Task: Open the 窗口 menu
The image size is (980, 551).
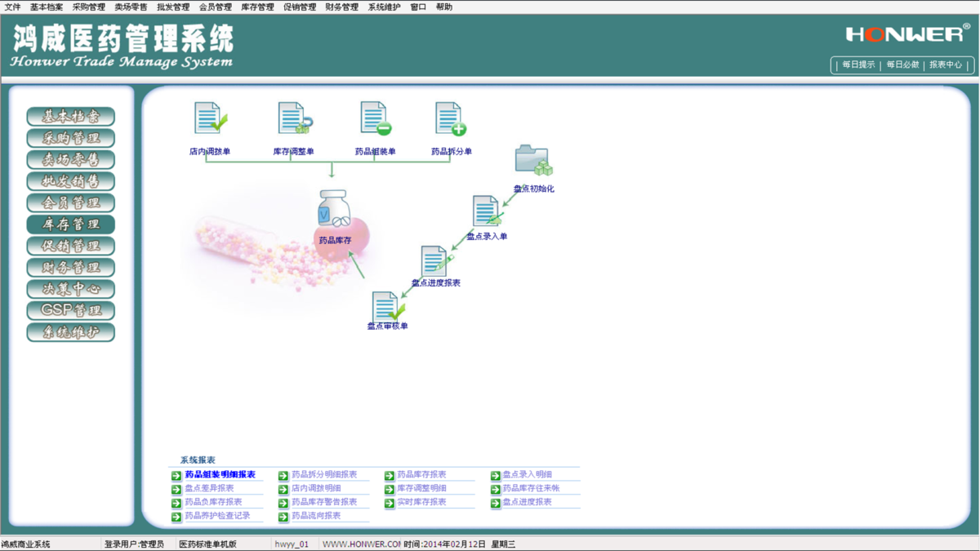Action: [x=418, y=7]
